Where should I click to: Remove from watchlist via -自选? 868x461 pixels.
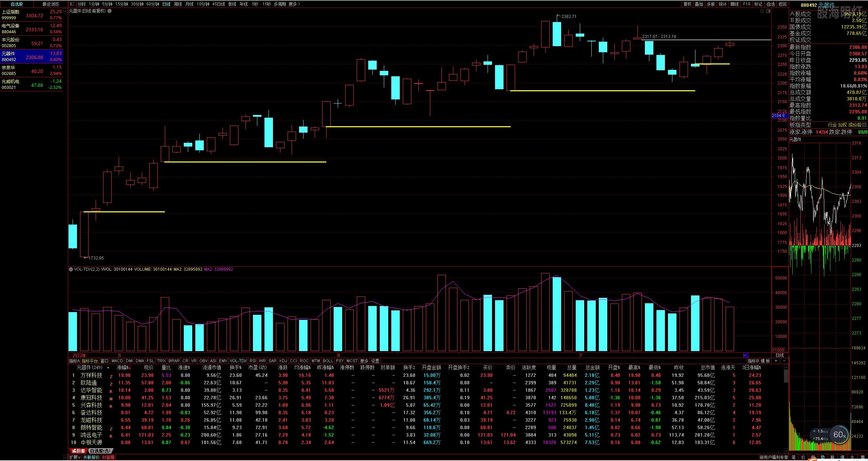[770, 4]
